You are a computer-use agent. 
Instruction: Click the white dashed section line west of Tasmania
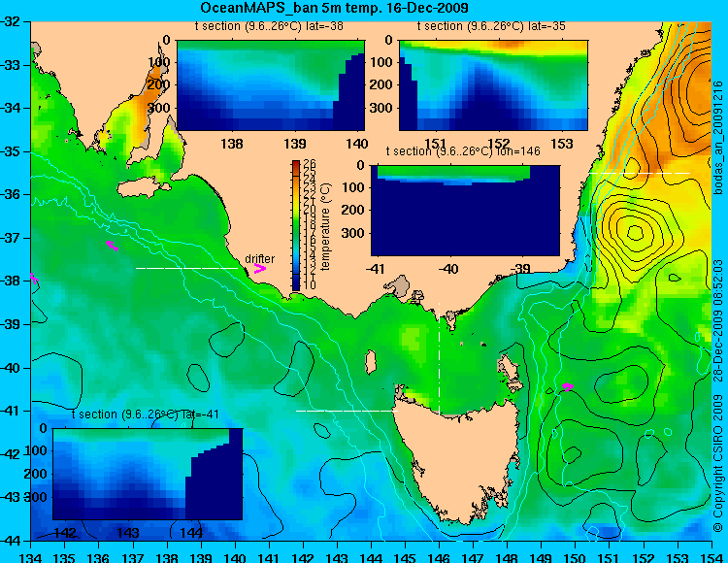coord(347,411)
